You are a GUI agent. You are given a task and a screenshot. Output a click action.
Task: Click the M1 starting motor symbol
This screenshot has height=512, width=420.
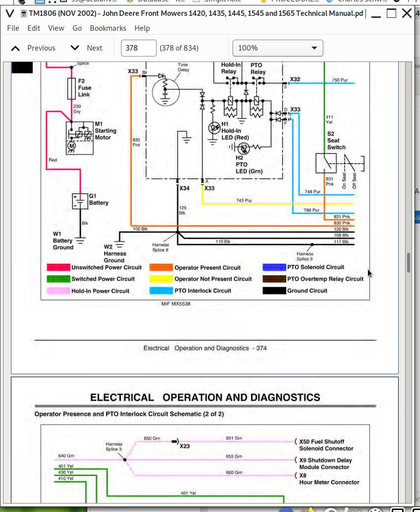point(80,138)
